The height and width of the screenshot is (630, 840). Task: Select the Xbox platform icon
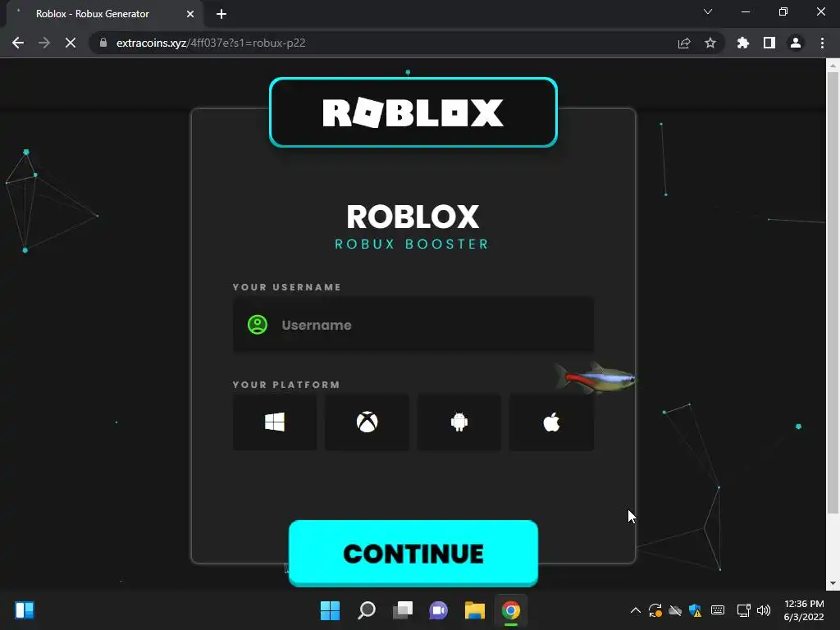point(367,422)
